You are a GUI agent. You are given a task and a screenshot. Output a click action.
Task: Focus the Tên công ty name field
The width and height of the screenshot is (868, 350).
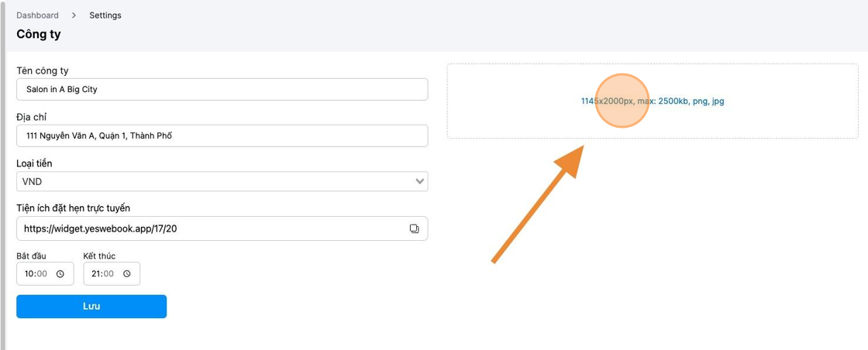222,89
